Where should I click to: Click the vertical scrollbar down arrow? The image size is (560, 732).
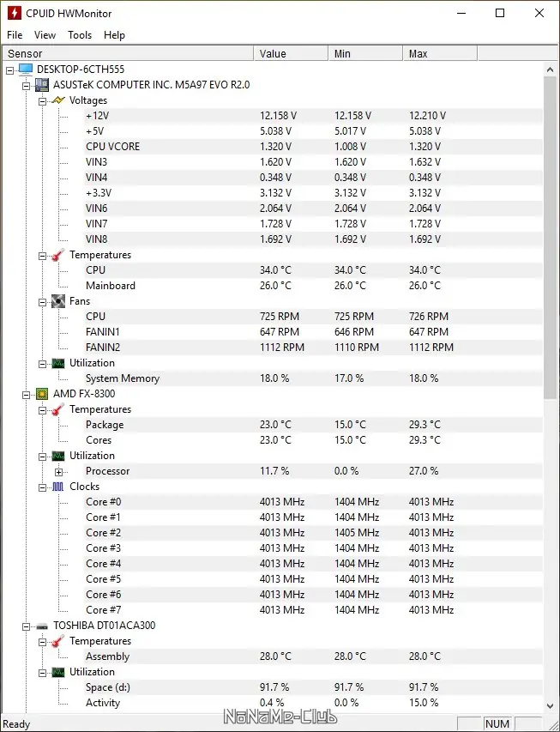551,706
